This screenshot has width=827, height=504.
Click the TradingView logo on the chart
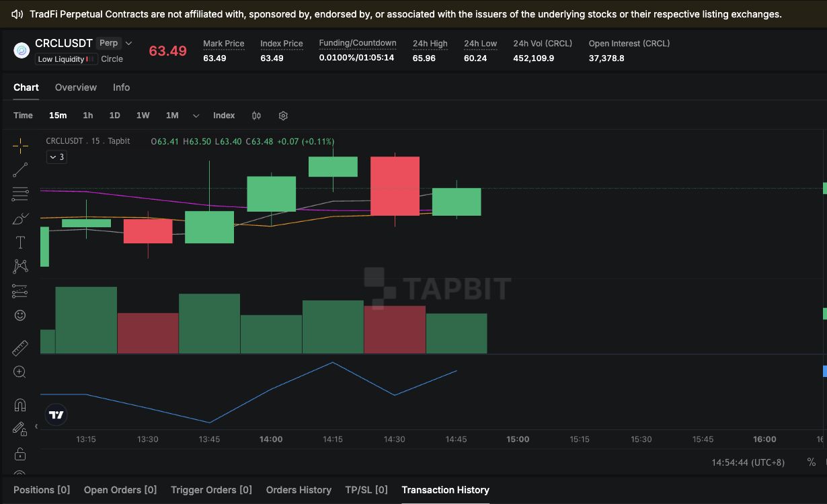pos(56,415)
